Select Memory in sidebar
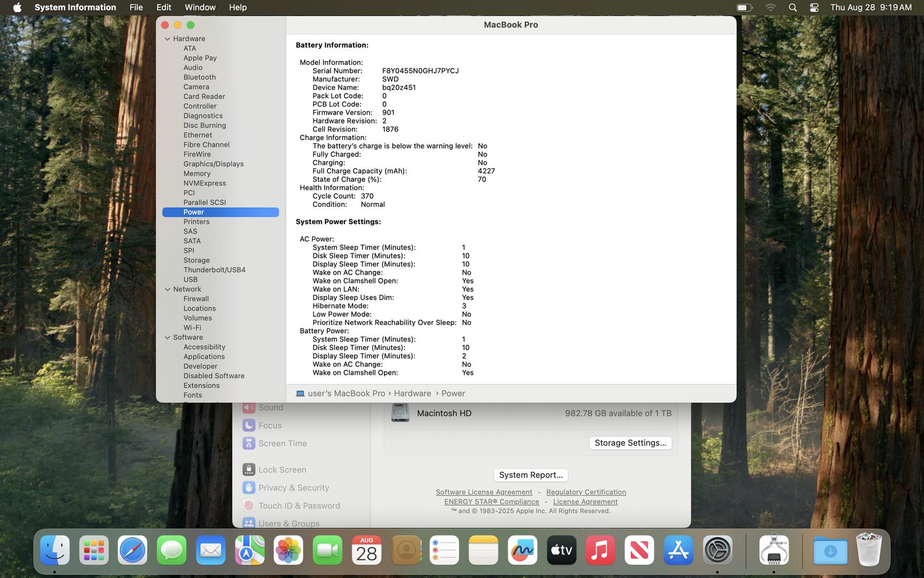This screenshot has width=924, height=578. [x=197, y=173]
